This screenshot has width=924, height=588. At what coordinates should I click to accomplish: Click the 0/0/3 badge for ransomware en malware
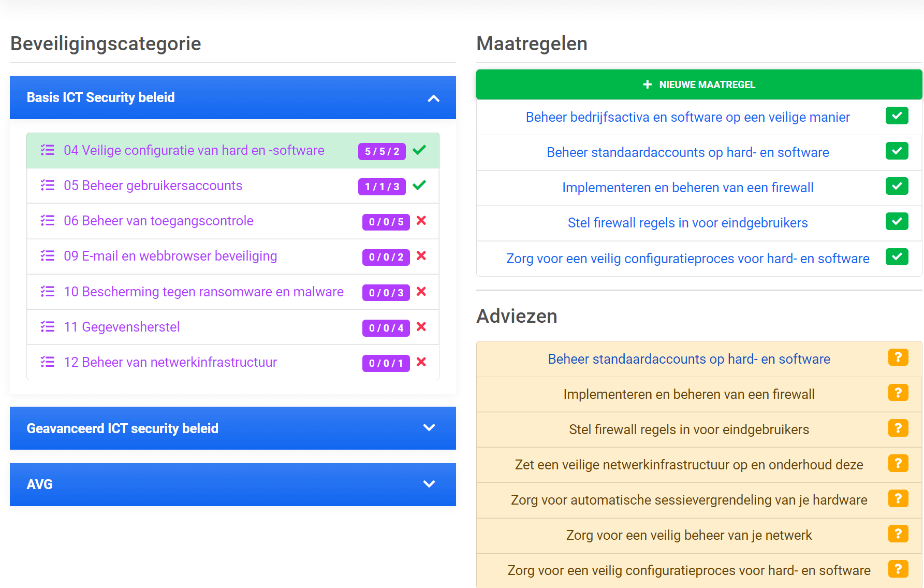(386, 293)
